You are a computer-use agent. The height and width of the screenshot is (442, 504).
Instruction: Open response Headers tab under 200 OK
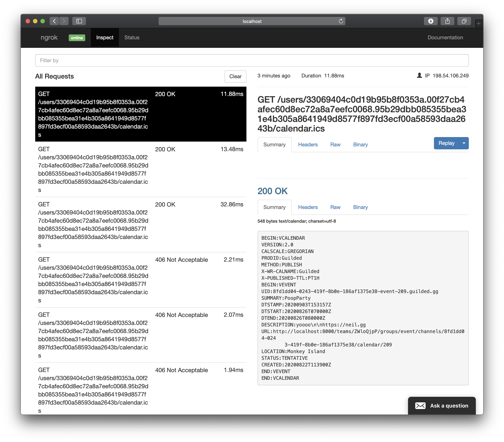click(308, 207)
